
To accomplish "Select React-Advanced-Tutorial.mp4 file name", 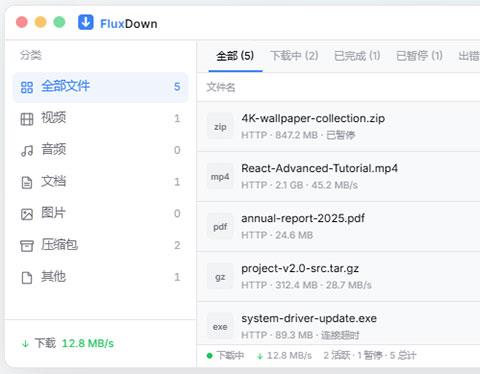I will (319, 168).
